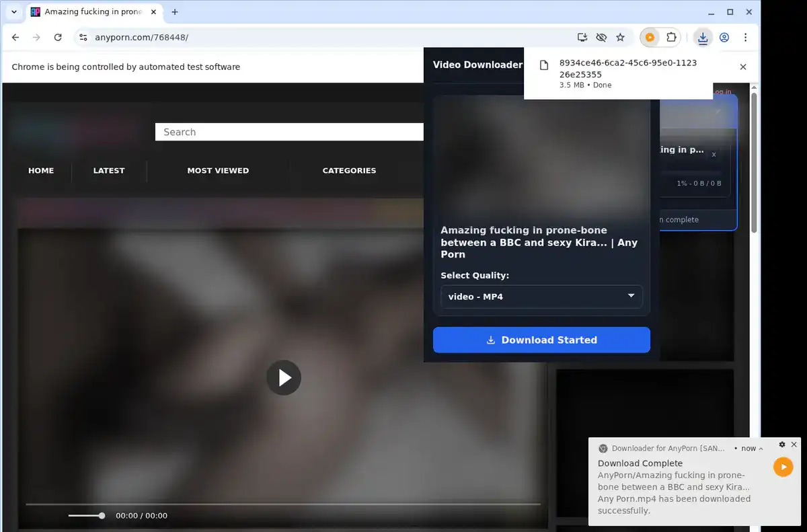
Task: Open the orange downloader extension icon
Action: click(650, 38)
